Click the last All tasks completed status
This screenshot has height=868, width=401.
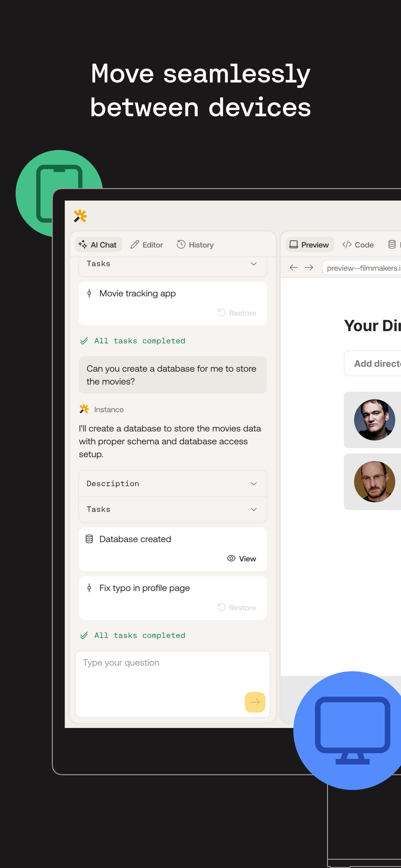[133, 636]
